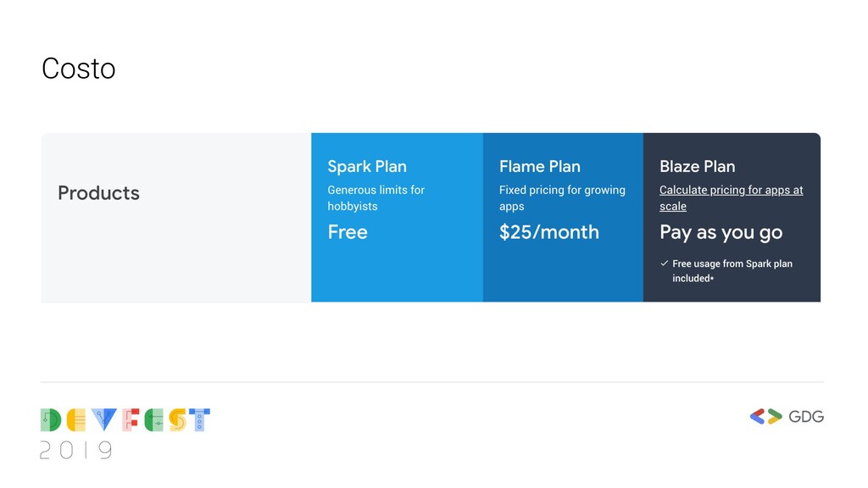This screenshot has height=488, width=868.
Task: Click the Costo slide title
Action: [x=78, y=69]
